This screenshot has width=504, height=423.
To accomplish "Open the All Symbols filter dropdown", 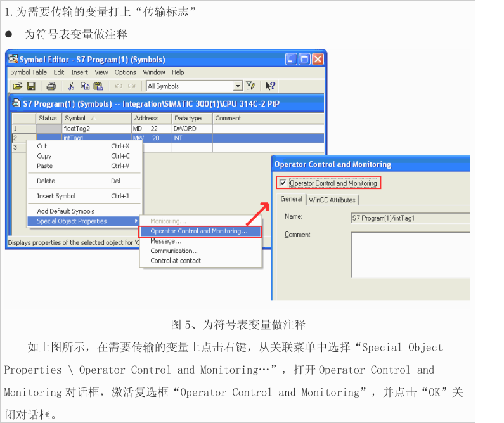I will point(238,86).
